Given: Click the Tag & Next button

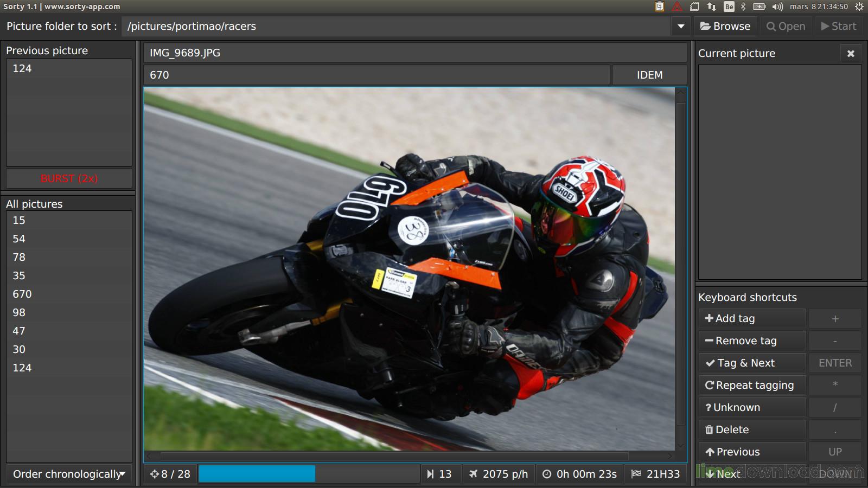Looking at the screenshot, I should (x=751, y=363).
